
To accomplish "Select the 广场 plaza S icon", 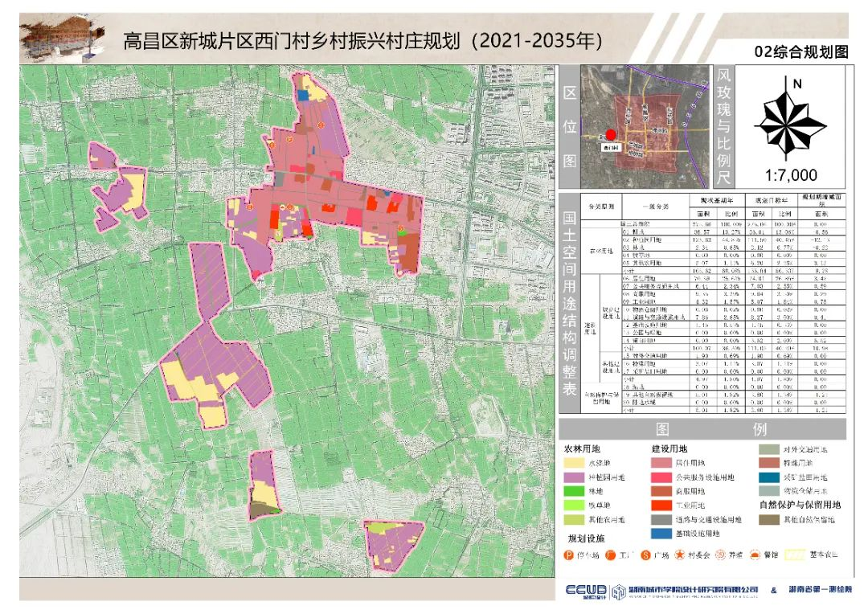I will point(646,555).
